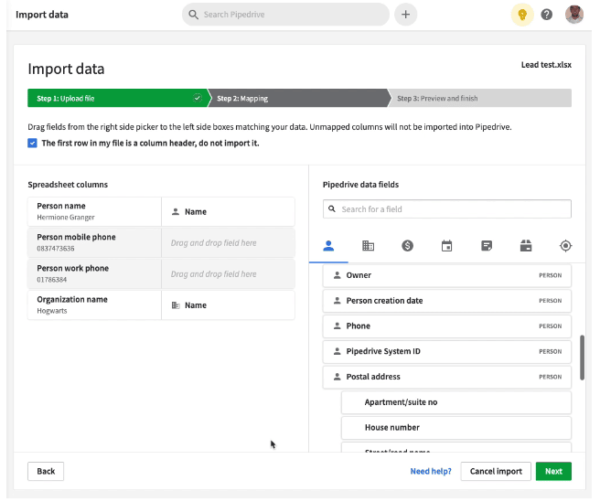Select the Pipedrive System ID field
Image resolution: width=600 pixels, height=502 pixels.
[447, 352]
